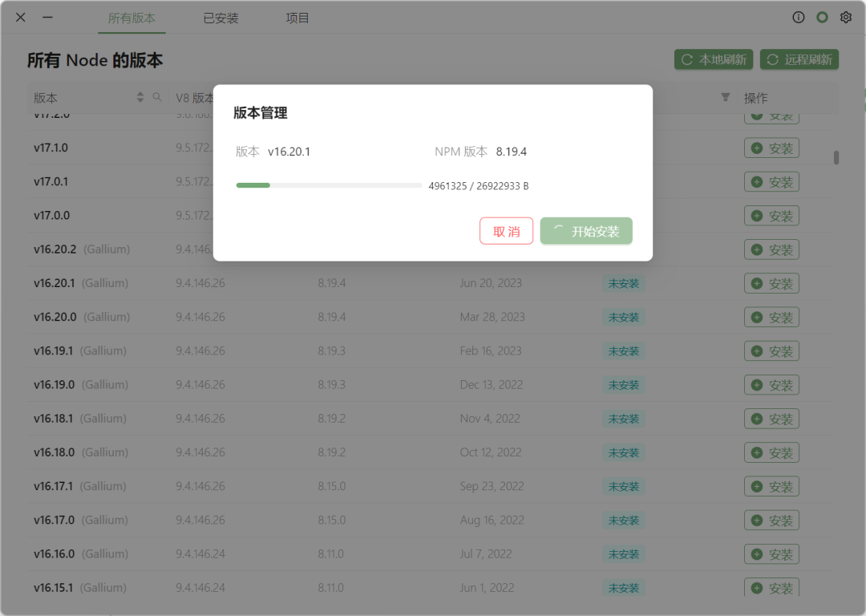This screenshot has height=616, width=866.
Task: Click dialog version value v16.20.1
Action: [x=289, y=152]
